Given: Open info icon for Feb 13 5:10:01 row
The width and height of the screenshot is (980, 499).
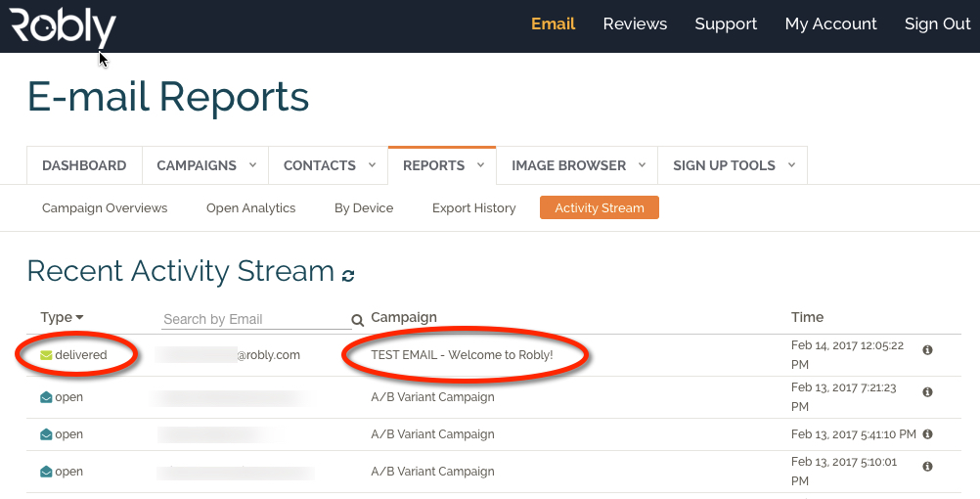Looking at the screenshot, I should pyautogui.click(x=927, y=467).
